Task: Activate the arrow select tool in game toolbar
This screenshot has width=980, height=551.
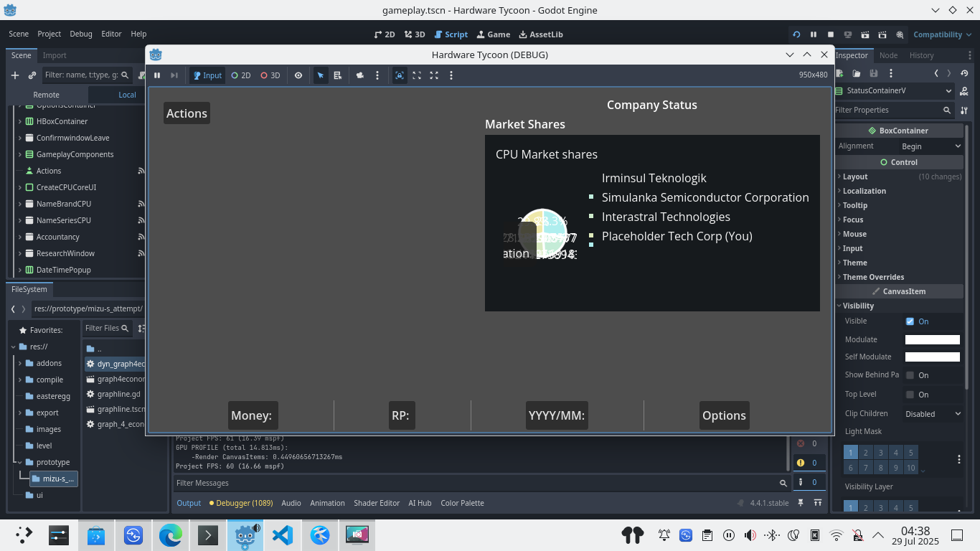Action: click(x=321, y=75)
